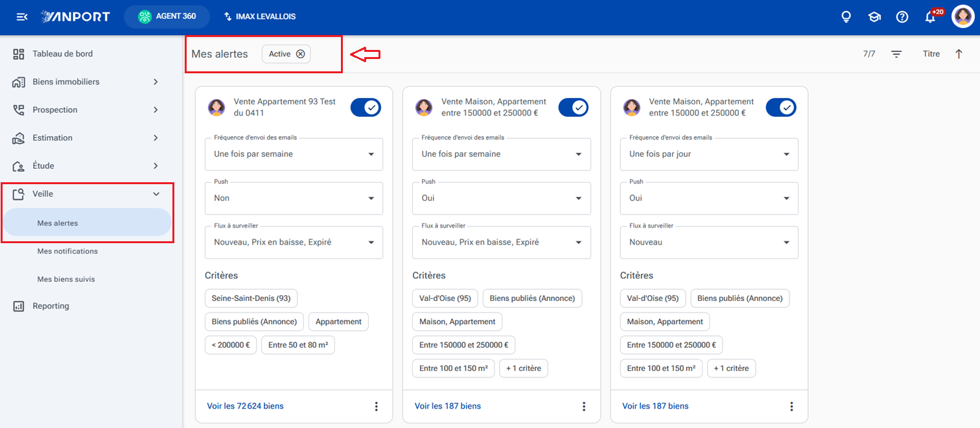Click the Appartement criteria chip

click(338, 322)
